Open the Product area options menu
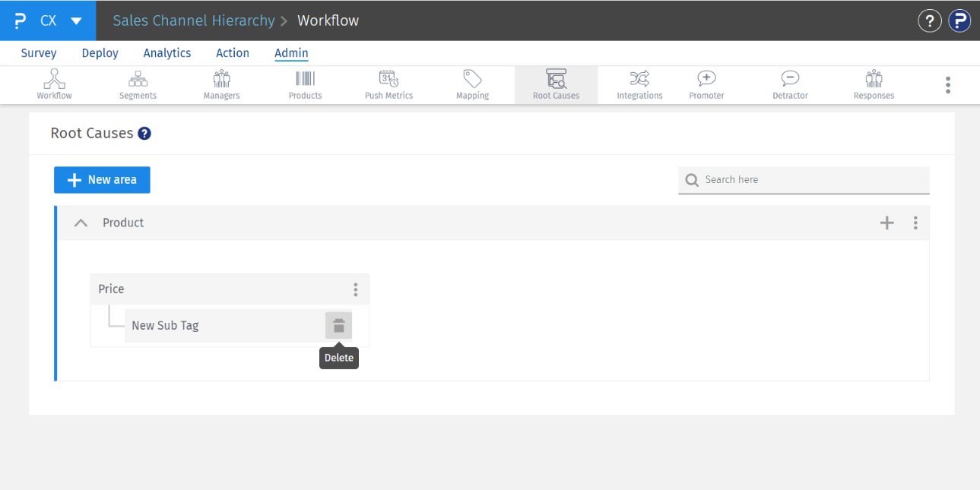This screenshot has height=490, width=980. click(x=915, y=223)
